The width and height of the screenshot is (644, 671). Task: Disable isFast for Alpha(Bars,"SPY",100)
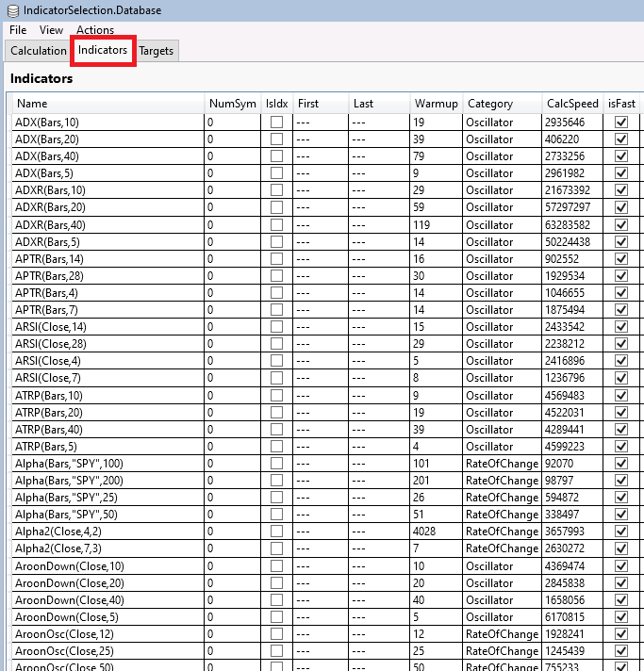click(621, 464)
